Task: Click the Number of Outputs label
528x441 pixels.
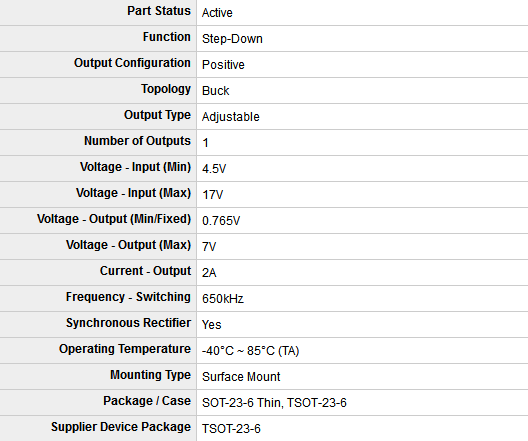Action: pyautogui.click(x=137, y=141)
